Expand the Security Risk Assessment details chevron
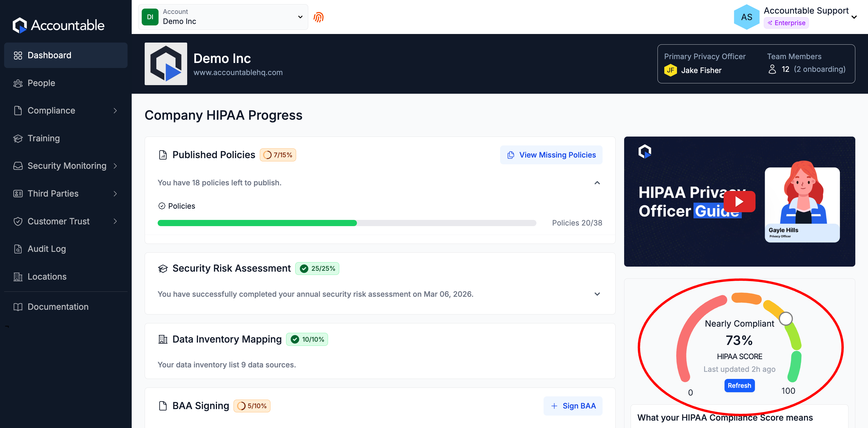Screen dimensions: 868x428 597,294
